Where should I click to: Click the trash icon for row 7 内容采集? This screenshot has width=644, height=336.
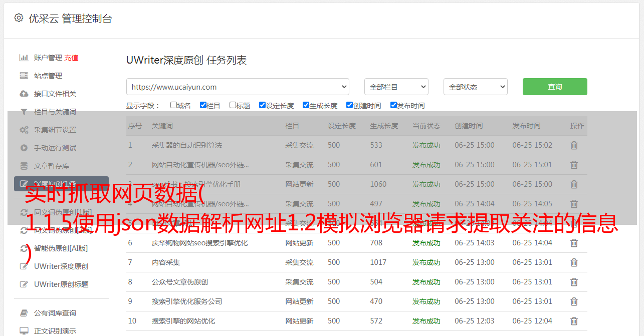pyautogui.click(x=574, y=262)
